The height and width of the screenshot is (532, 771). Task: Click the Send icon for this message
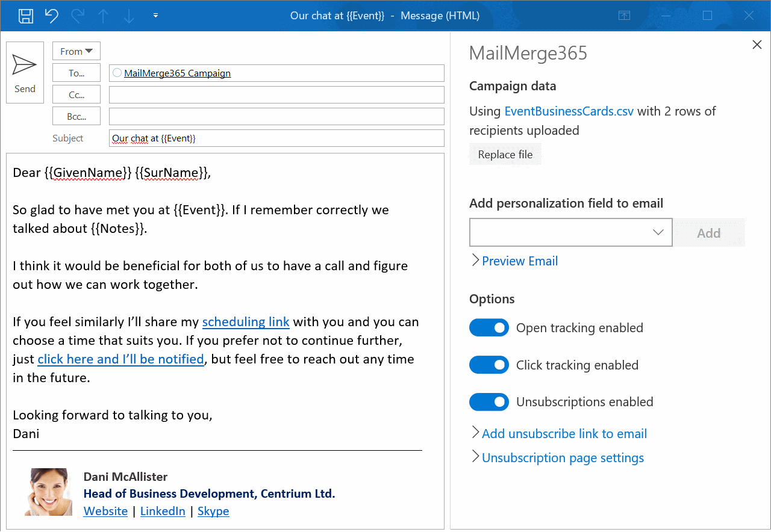[x=25, y=66]
